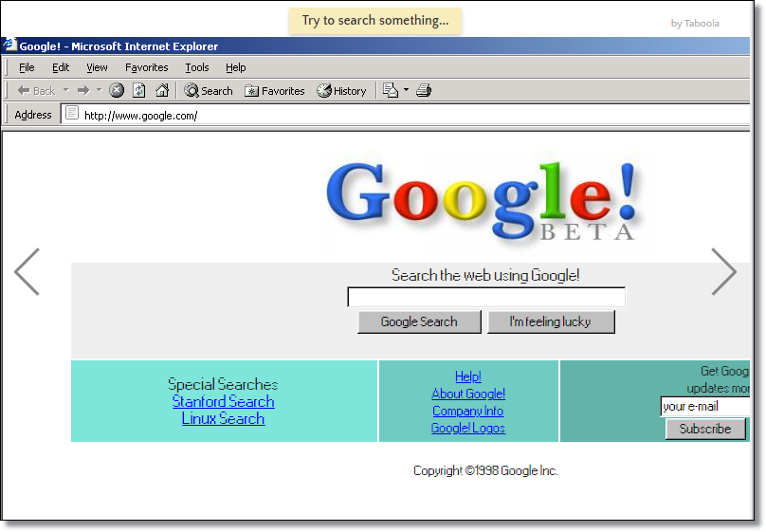Open the Help menu

tap(235, 67)
